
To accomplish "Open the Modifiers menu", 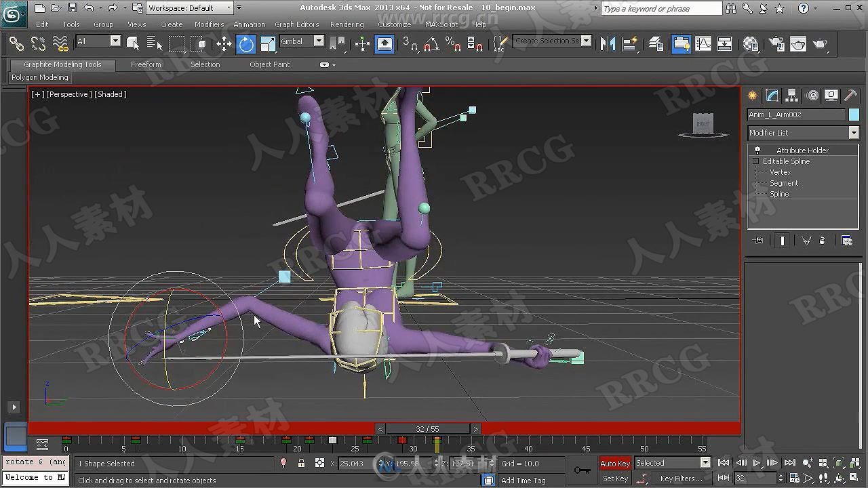I will (x=209, y=24).
